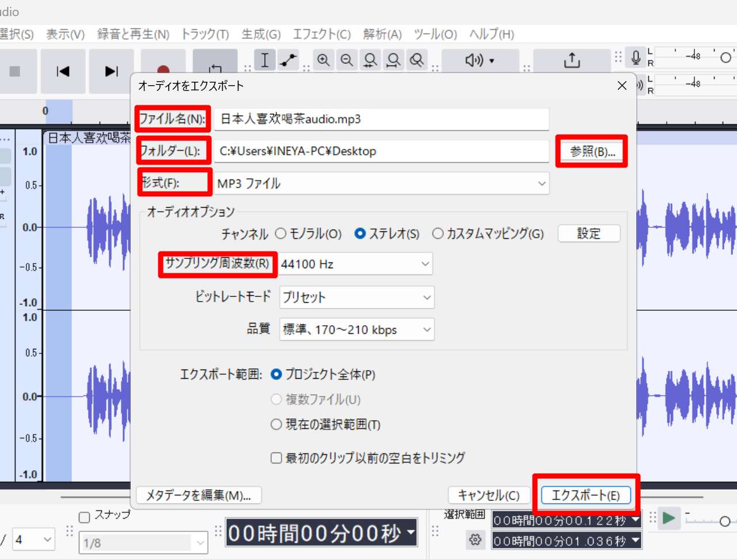Open the audio setup speaker button
The width and height of the screenshot is (737, 560).
click(480, 60)
